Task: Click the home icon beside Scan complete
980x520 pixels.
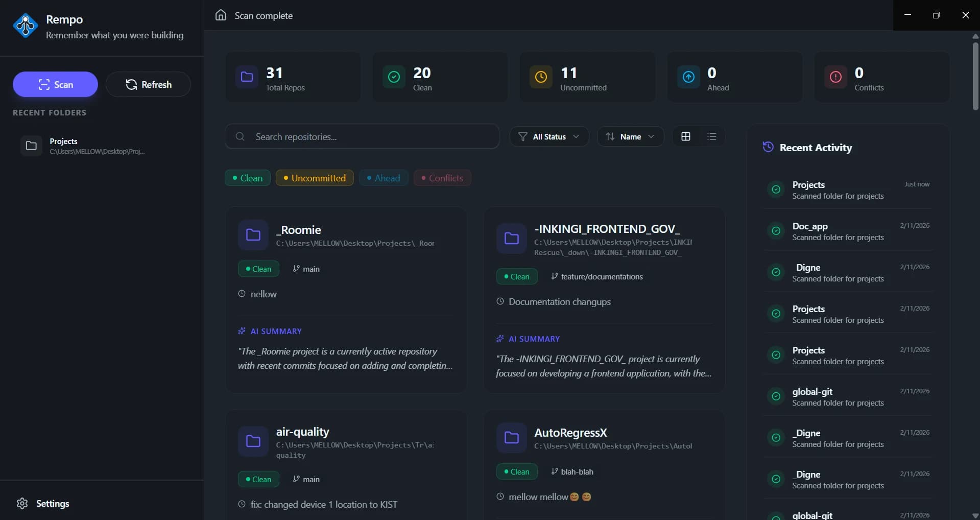Action: point(220,15)
